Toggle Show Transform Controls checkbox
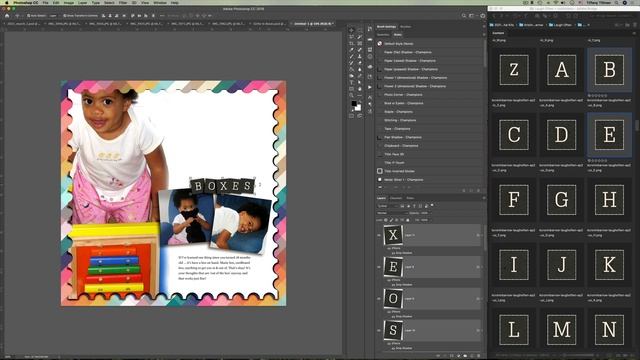The image size is (640, 360). 65,16
